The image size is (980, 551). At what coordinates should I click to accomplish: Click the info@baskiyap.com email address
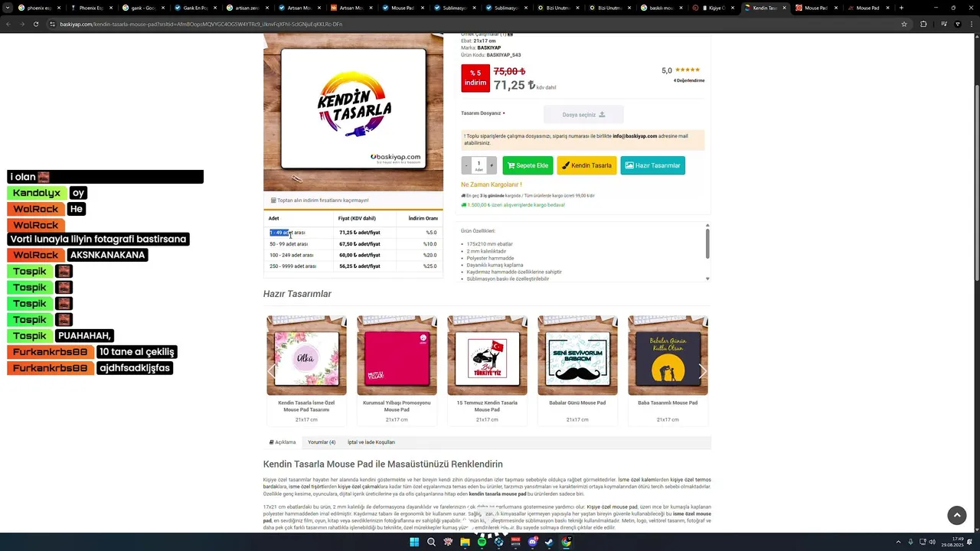[x=635, y=136]
